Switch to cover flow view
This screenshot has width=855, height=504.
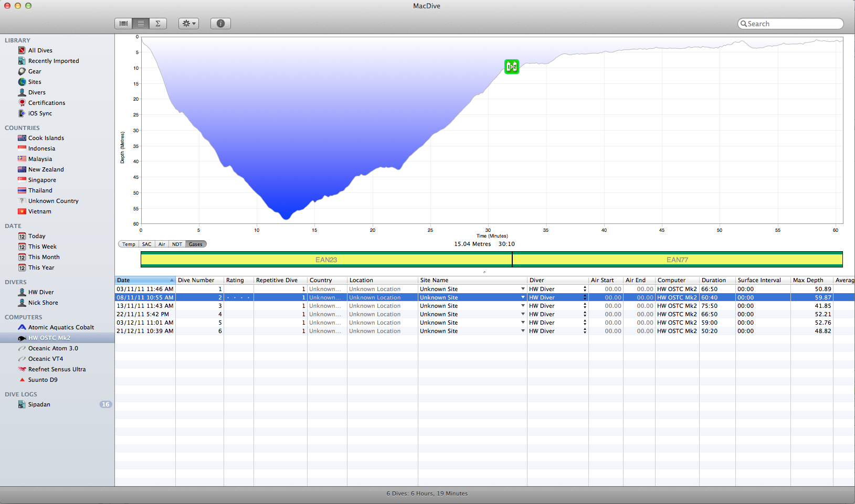pyautogui.click(x=123, y=24)
